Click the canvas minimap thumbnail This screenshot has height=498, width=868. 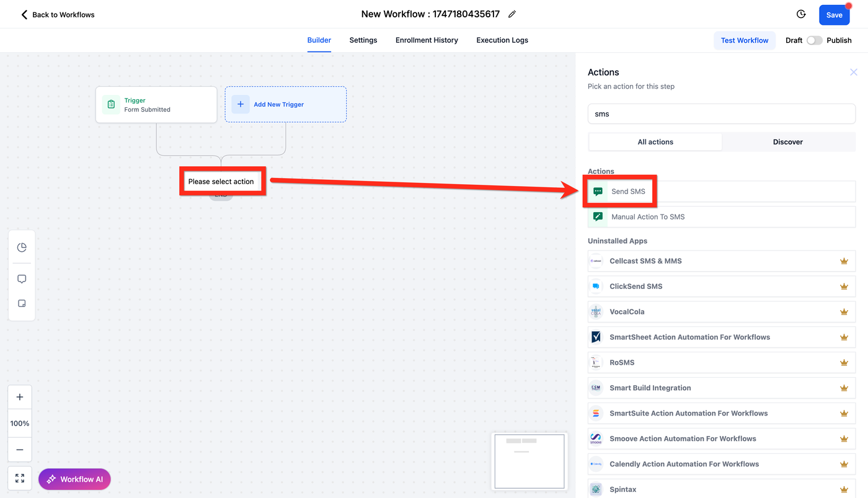tap(529, 461)
